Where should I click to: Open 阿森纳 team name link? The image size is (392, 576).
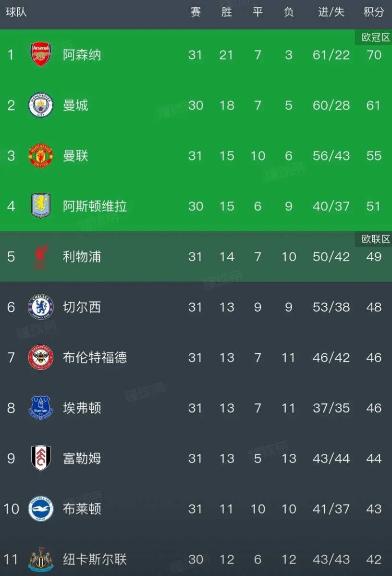coord(82,55)
